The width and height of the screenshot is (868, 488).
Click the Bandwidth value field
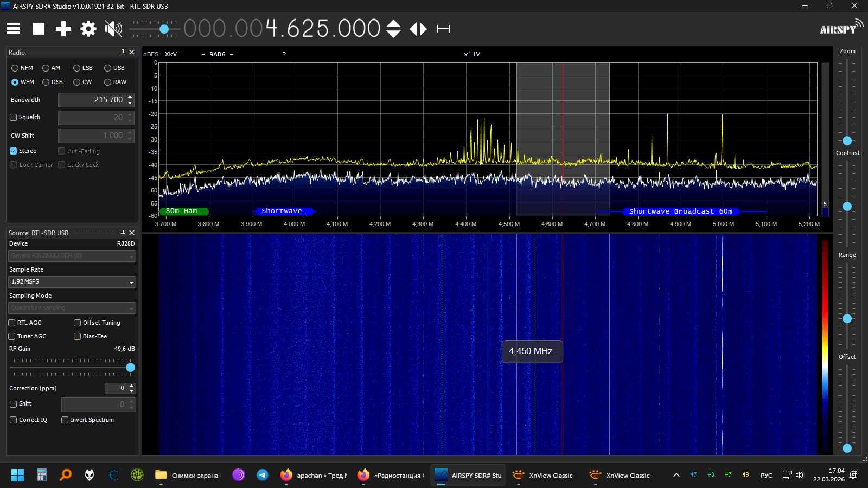tap(91, 100)
